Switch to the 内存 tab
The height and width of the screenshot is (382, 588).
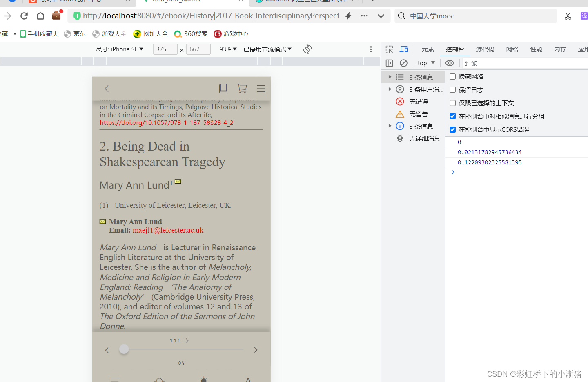point(560,49)
